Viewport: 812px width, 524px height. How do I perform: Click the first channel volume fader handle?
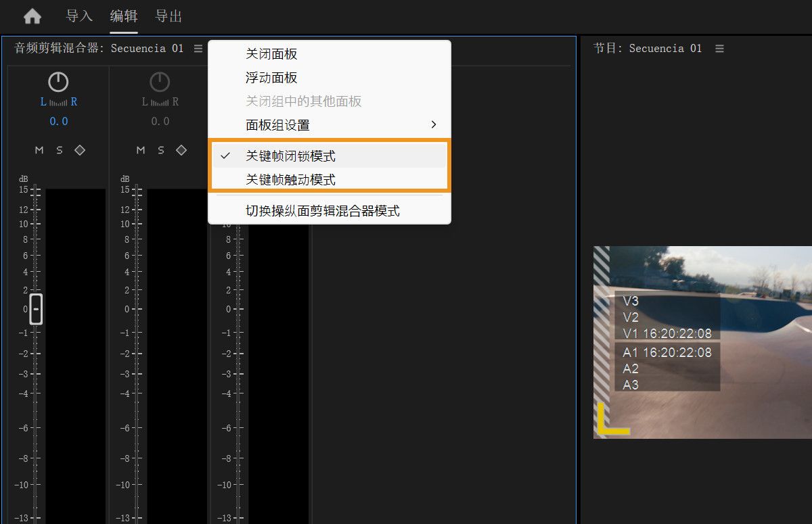[x=36, y=309]
